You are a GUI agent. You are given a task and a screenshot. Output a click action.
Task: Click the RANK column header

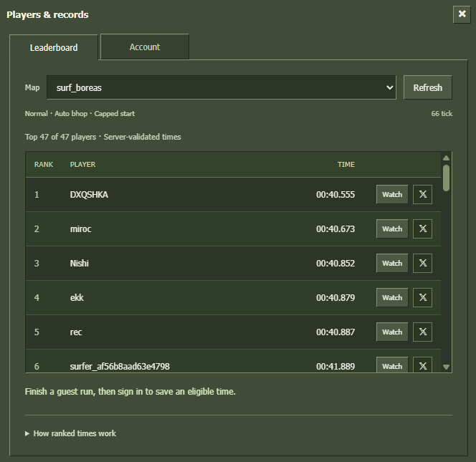tap(44, 165)
